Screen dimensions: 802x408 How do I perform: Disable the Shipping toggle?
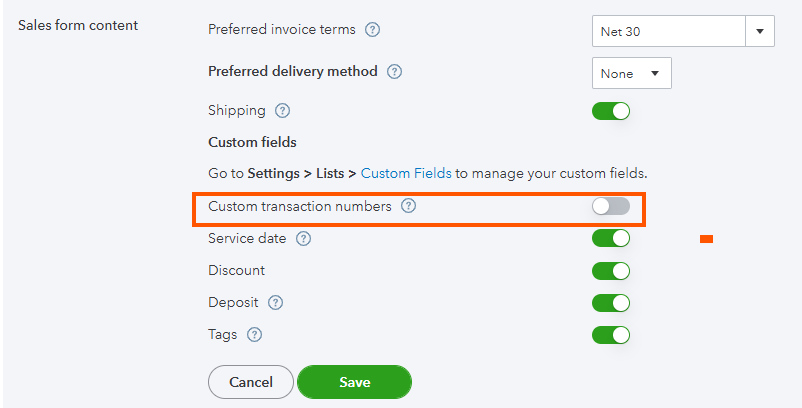611,111
